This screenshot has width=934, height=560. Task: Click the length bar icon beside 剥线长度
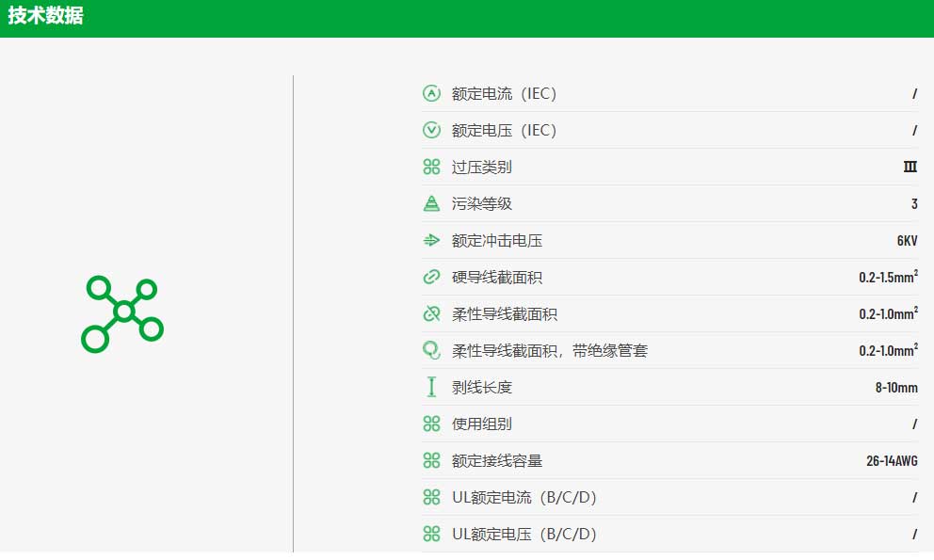431,387
